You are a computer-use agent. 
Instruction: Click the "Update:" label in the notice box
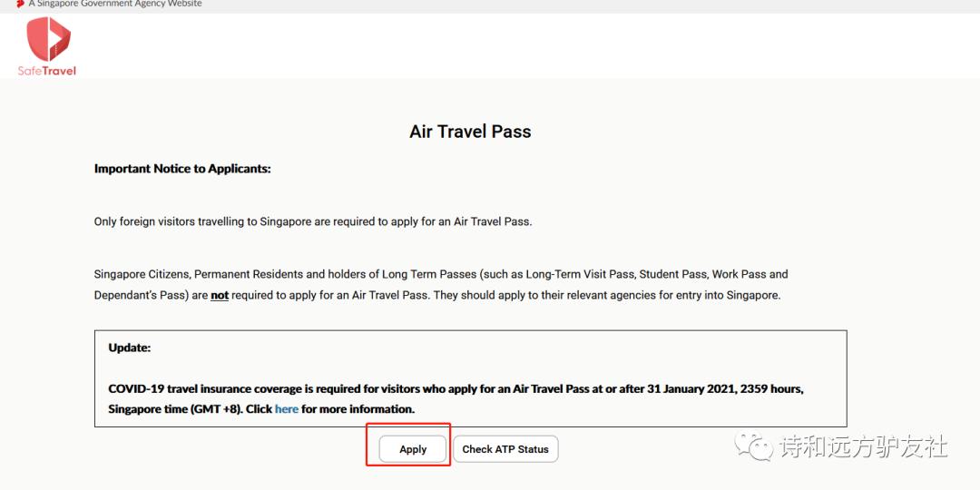(x=130, y=348)
